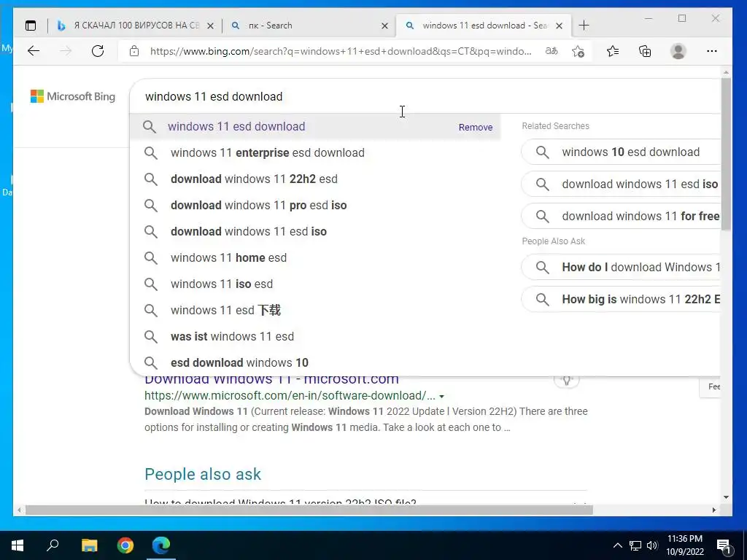Open a new tab with plus icon

click(584, 26)
